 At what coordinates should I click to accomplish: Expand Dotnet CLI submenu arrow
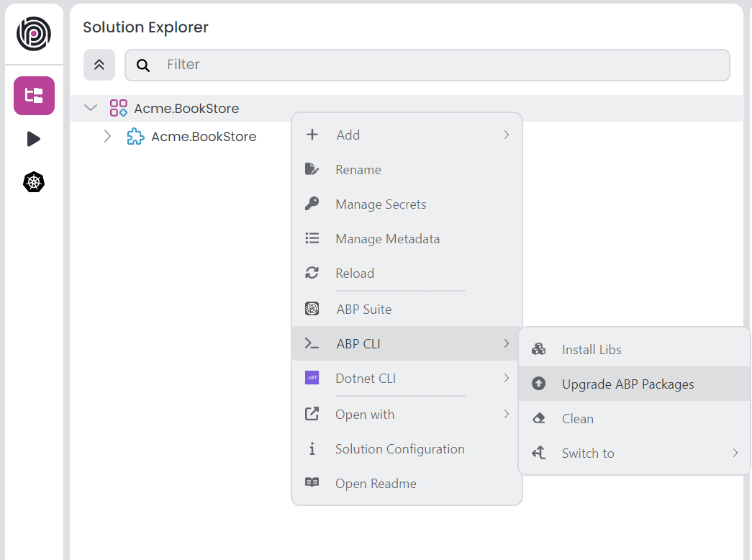click(507, 378)
